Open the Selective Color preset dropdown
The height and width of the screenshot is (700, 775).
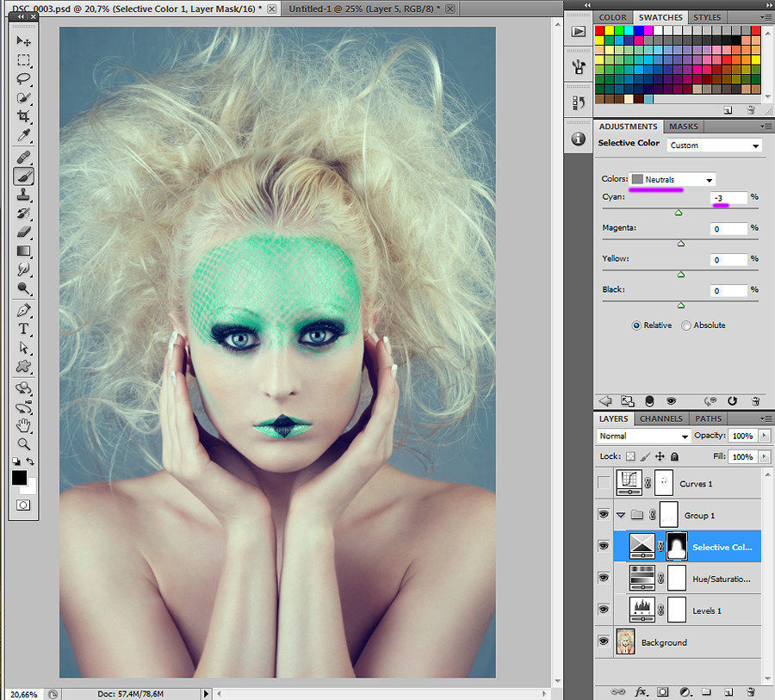click(x=714, y=146)
